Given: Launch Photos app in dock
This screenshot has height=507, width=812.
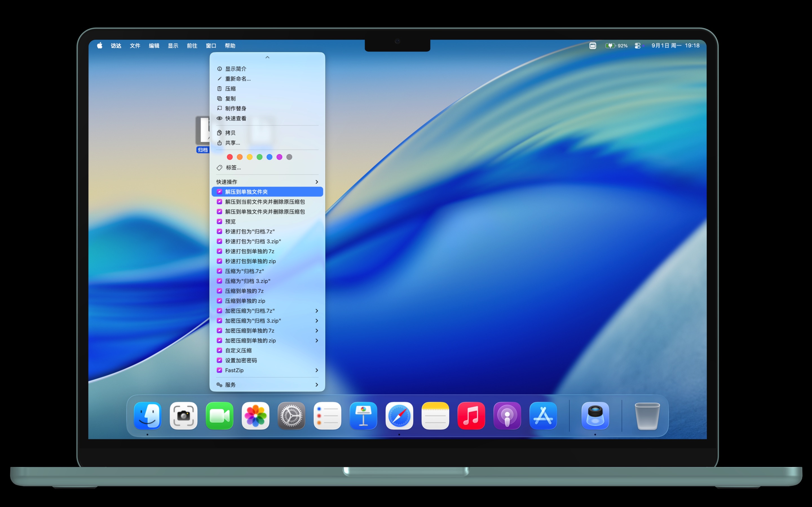Looking at the screenshot, I should point(255,415).
